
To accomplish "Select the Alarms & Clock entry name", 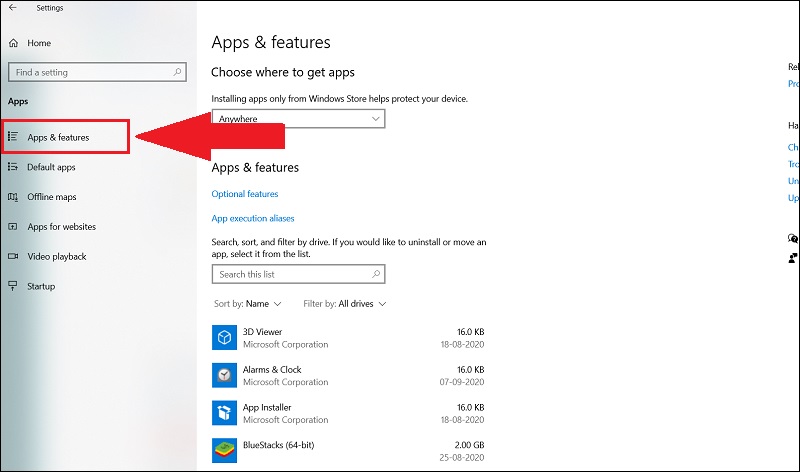I will click(x=272, y=369).
